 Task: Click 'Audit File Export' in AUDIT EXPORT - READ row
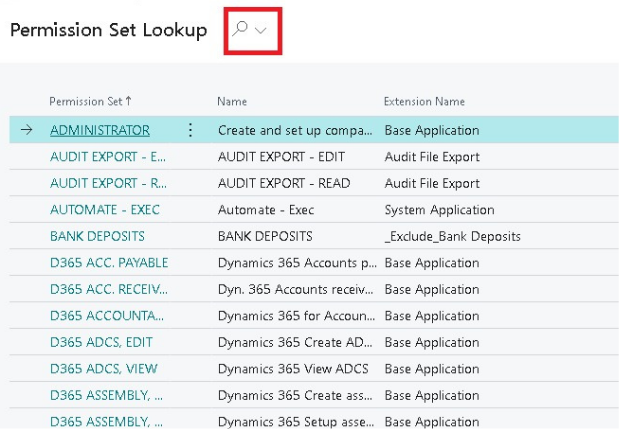click(x=432, y=183)
